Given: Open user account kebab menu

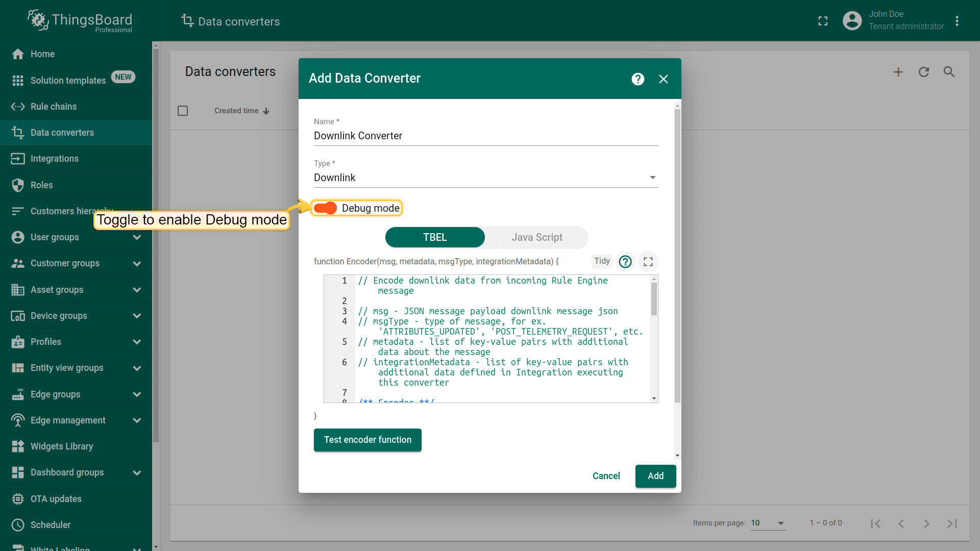Looking at the screenshot, I should pos(957,21).
